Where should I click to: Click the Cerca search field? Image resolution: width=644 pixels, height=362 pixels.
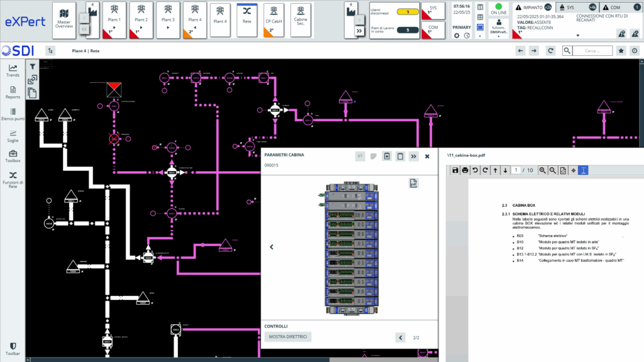coord(593,51)
